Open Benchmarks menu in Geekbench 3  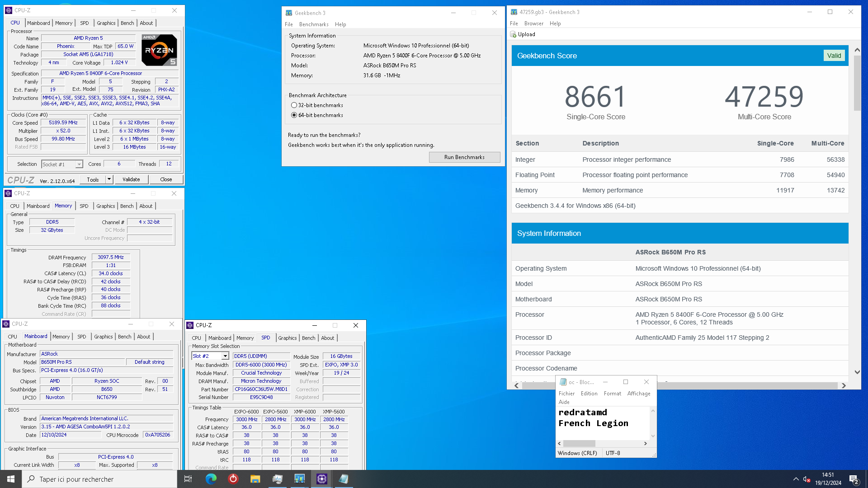[x=314, y=24]
